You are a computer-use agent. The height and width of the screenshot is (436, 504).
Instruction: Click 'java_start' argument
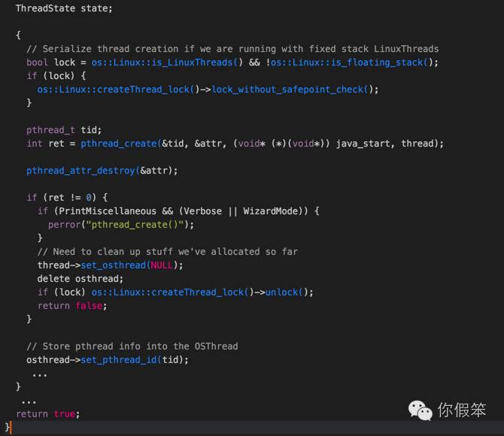(363, 144)
